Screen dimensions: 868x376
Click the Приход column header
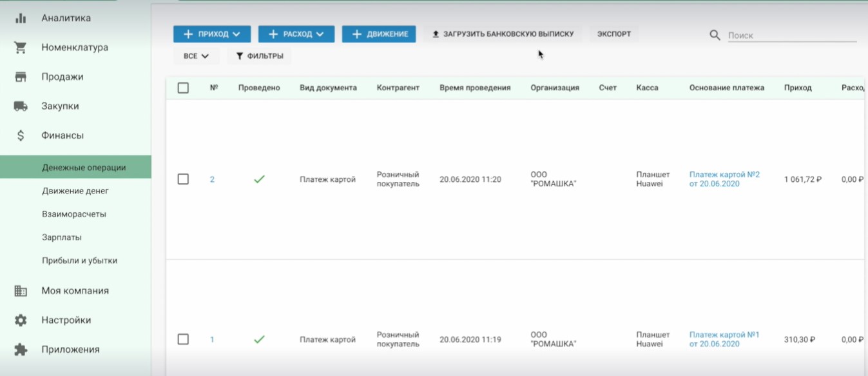798,88
